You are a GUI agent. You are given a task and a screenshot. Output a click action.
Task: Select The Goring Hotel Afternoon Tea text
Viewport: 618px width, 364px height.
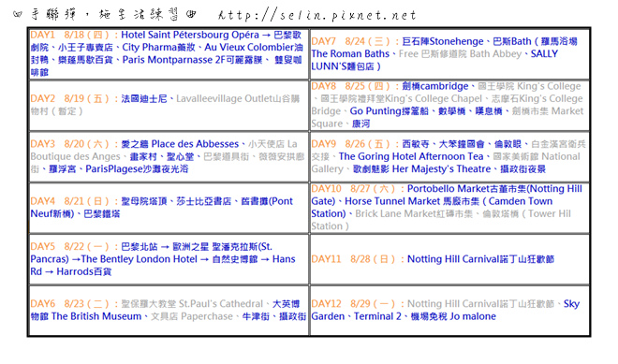pos(411,157)
